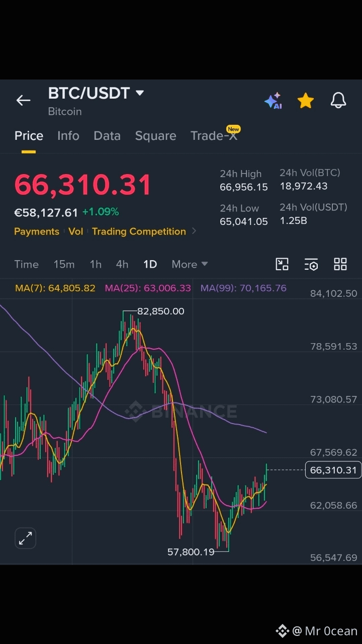The width and height of the screenshot is (362, 644).
Task: Open the grid layout icon
Action: (x=340, y=264)
